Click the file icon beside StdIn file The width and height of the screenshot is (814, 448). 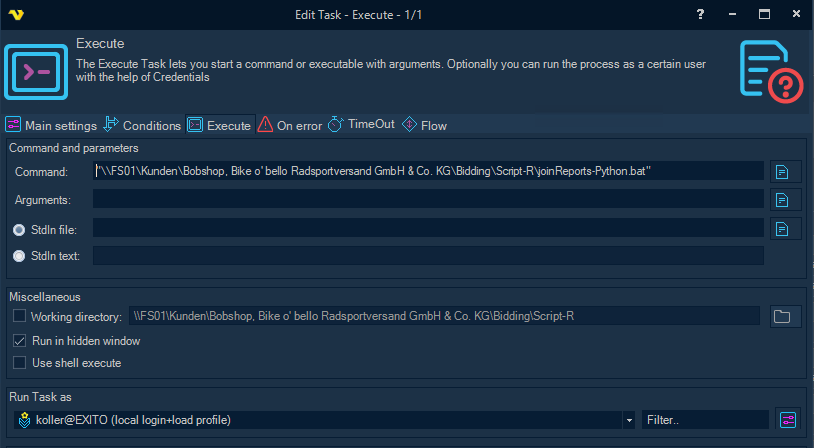(x=782, y=229)
